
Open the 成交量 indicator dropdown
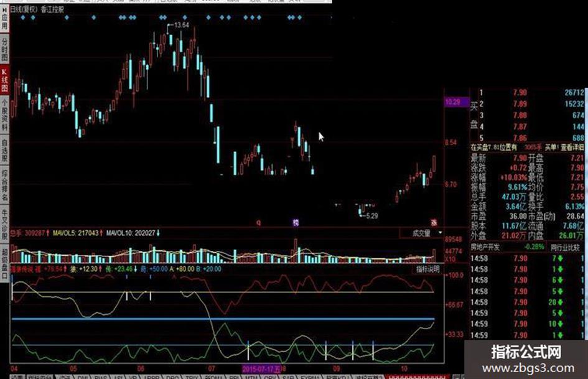422,233
